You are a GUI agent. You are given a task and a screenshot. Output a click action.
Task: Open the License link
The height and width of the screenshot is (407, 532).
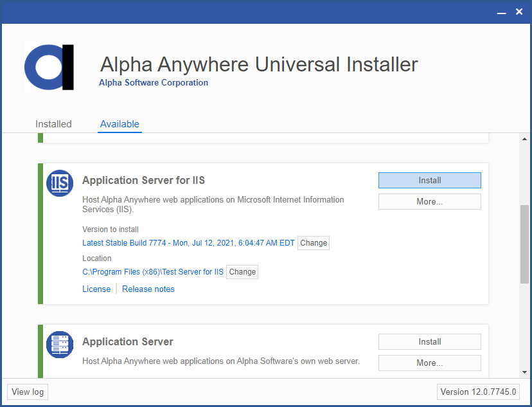(x=96, y=289)
